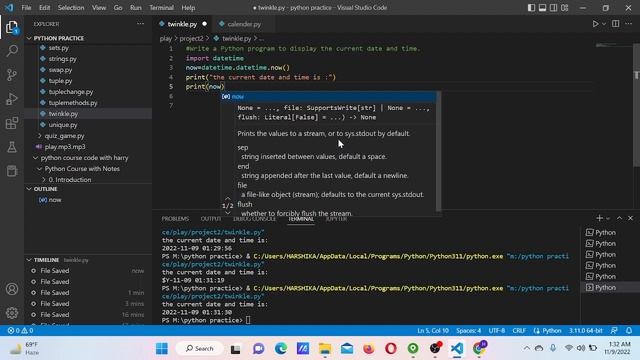
Task: Open terminal launch profile dropdown
Action: pyautogui.click(x=608, y=219)
